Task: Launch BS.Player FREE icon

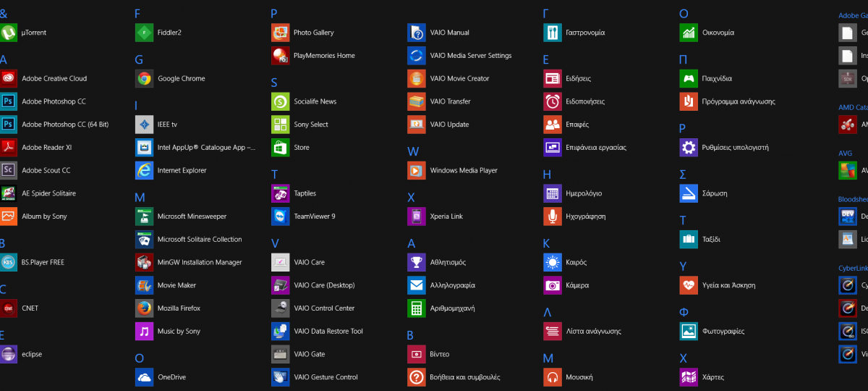Action: click(8, 262)
